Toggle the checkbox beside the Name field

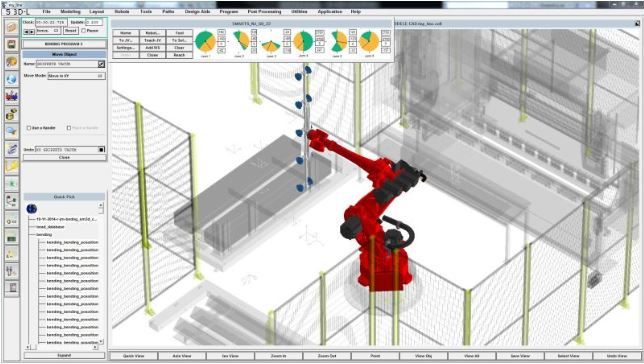click(101, 64)
